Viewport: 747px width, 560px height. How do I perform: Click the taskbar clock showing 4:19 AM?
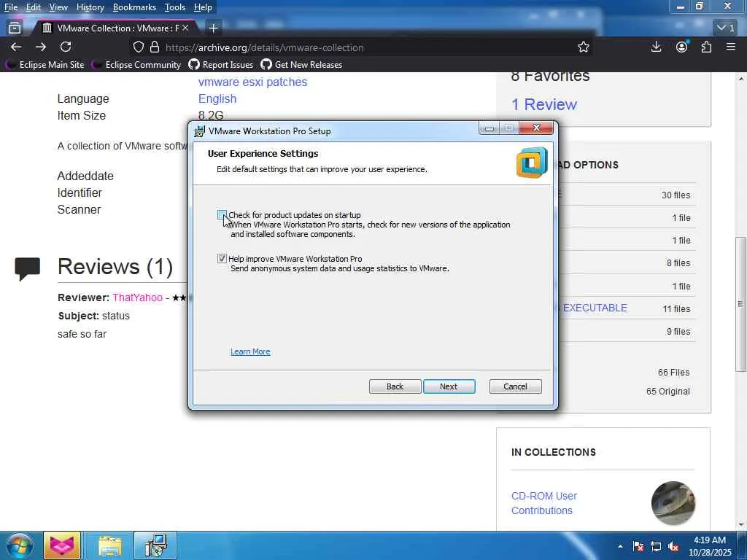(x=710, y=546)
